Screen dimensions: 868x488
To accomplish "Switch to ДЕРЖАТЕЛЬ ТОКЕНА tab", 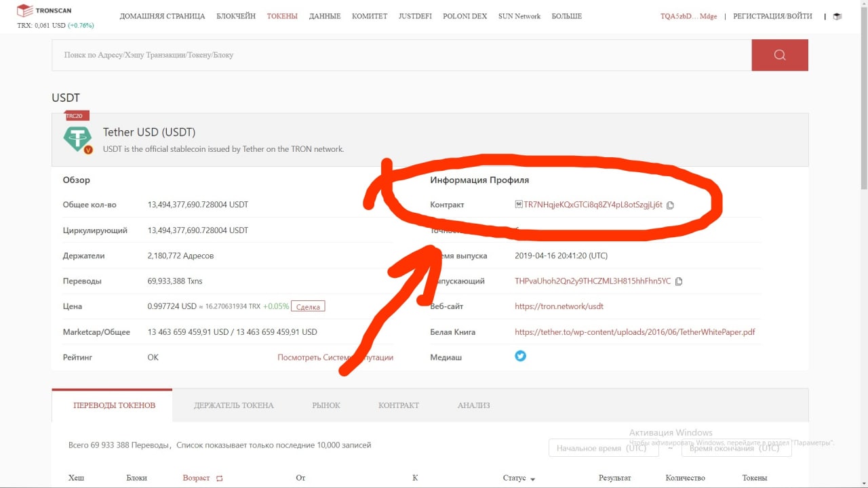I will click(x=234, y=405).
